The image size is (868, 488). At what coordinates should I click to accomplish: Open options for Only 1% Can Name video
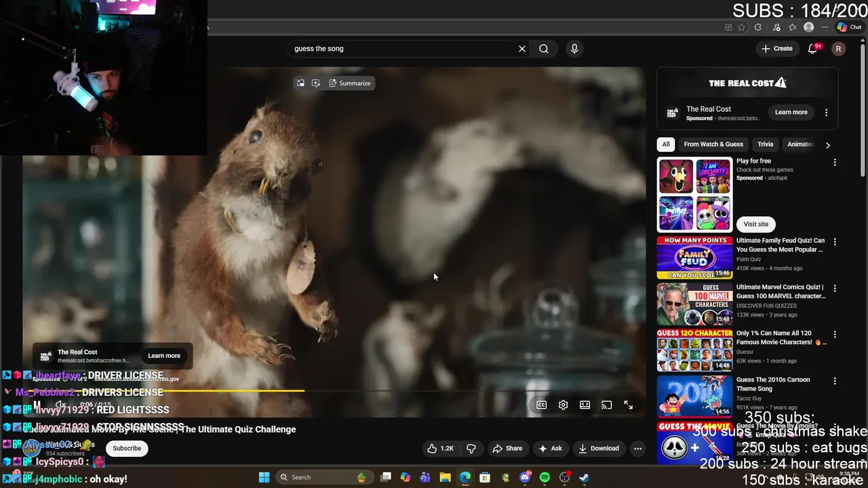tap(835, 335)
